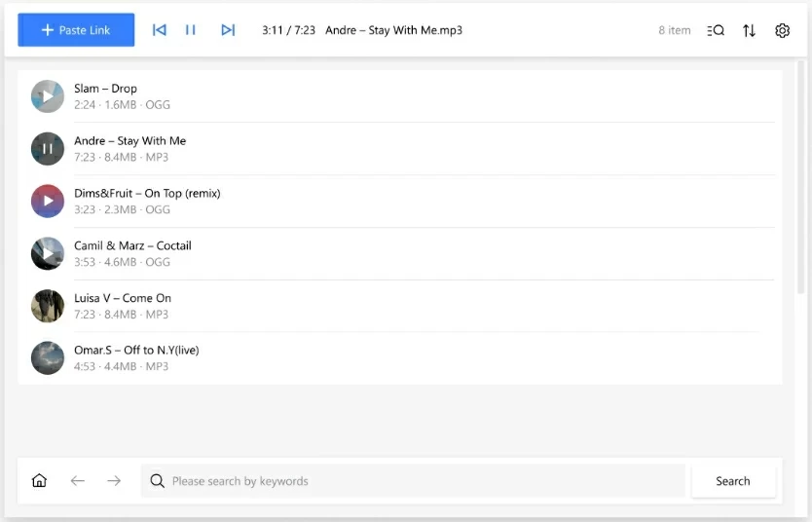Open the list search filter icon
Viewport: 812px width, 522px height.
[x=716, y=30]
